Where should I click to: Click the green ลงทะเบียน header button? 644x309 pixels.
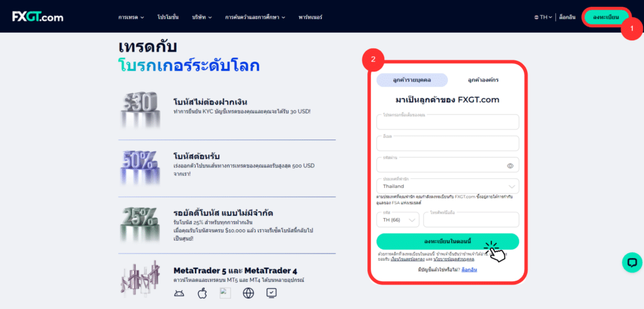pos(606,17)
